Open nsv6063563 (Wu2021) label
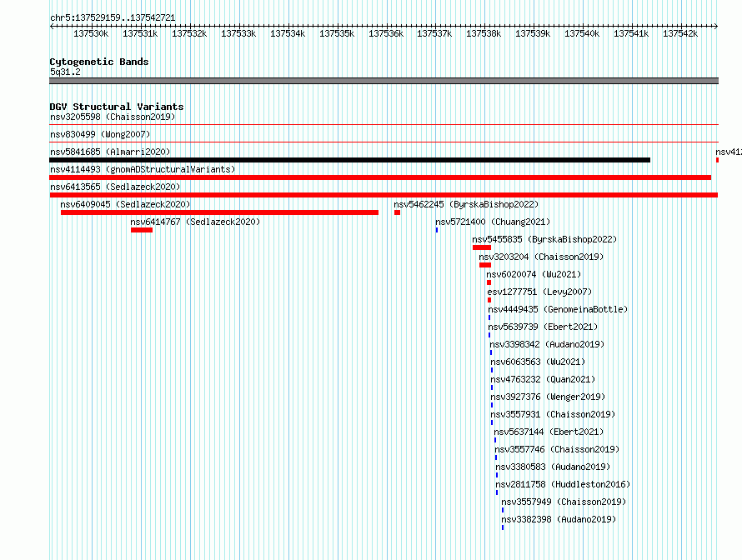Image resolution: width=742 pixels, height=560 pixels. pyautogui.click(x=538, y=362)
